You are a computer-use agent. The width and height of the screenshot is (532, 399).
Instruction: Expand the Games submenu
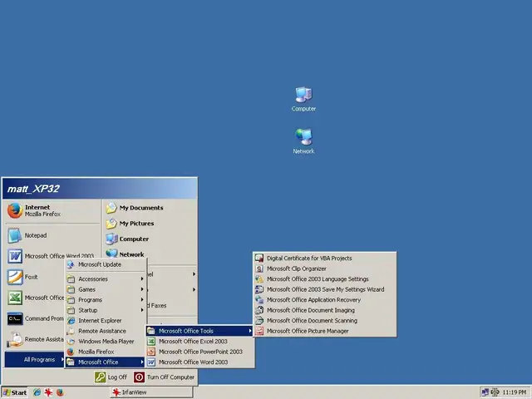point(106,289)
